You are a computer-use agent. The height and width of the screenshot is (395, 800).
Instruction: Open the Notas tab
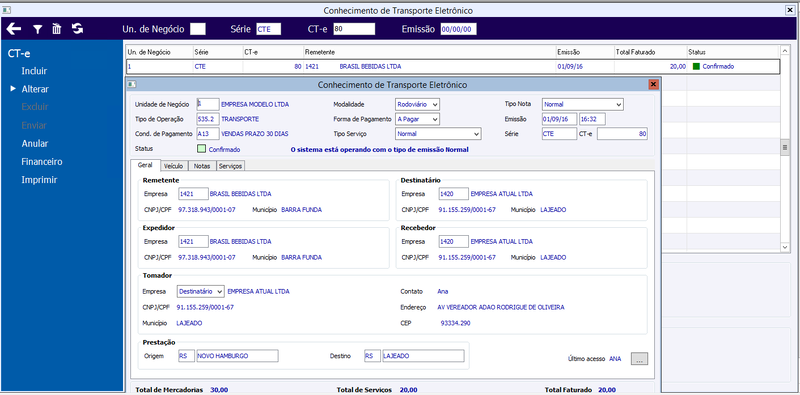click(x=202, y=166)
